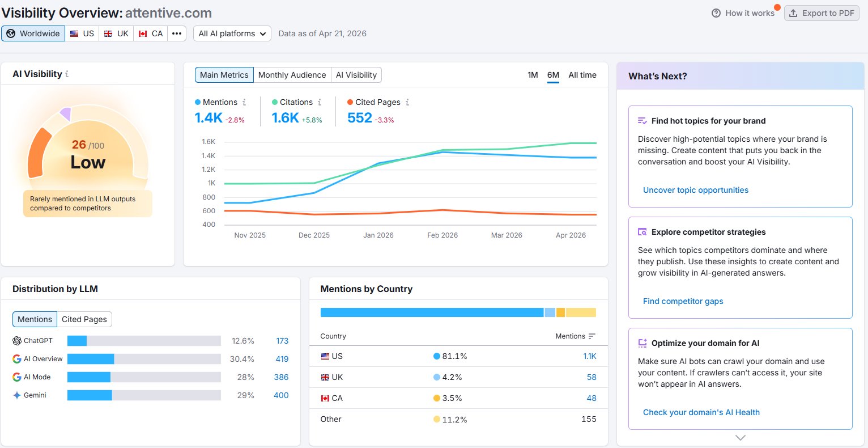Open the Main Metrics tab
The height and width of the screenshot is (448, 868).
point(224,75)
